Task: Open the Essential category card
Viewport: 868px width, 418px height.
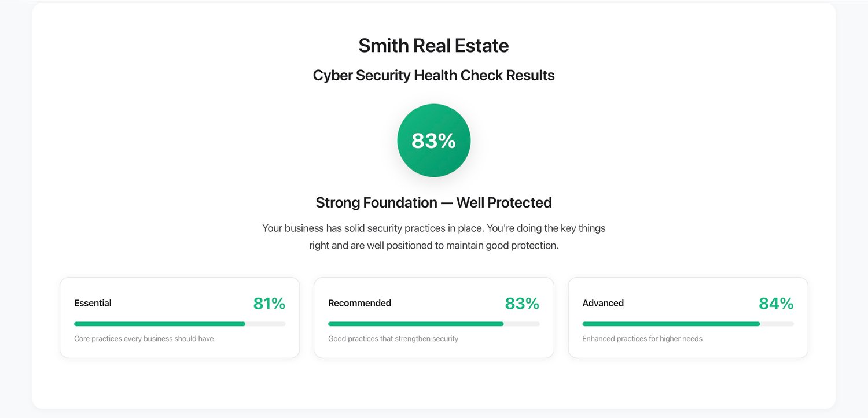Action: (180, 317)
